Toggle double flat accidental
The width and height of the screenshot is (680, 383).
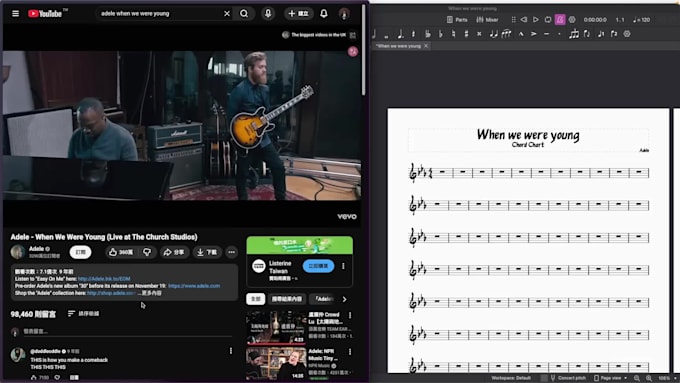[428, 34]
